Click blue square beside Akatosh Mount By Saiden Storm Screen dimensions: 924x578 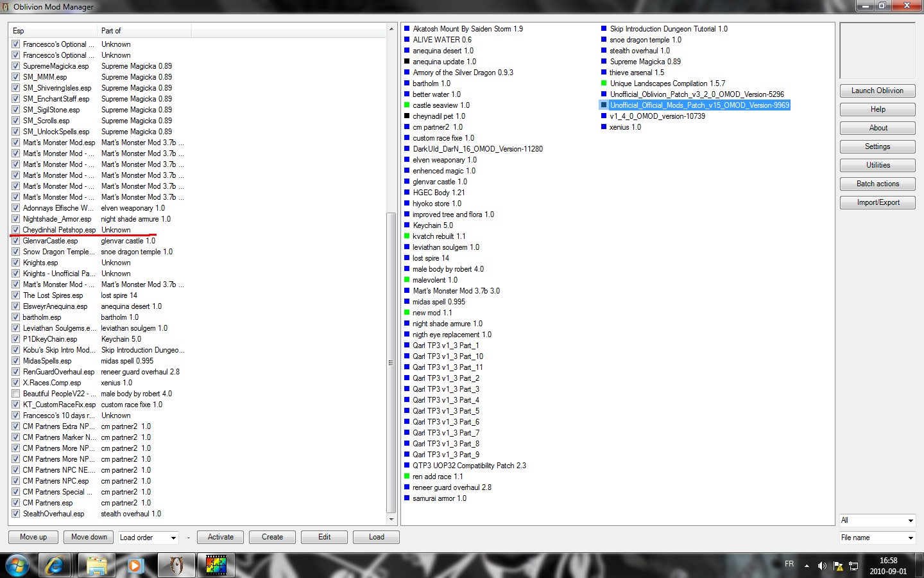pyautogui.click(x=407, y=29)
